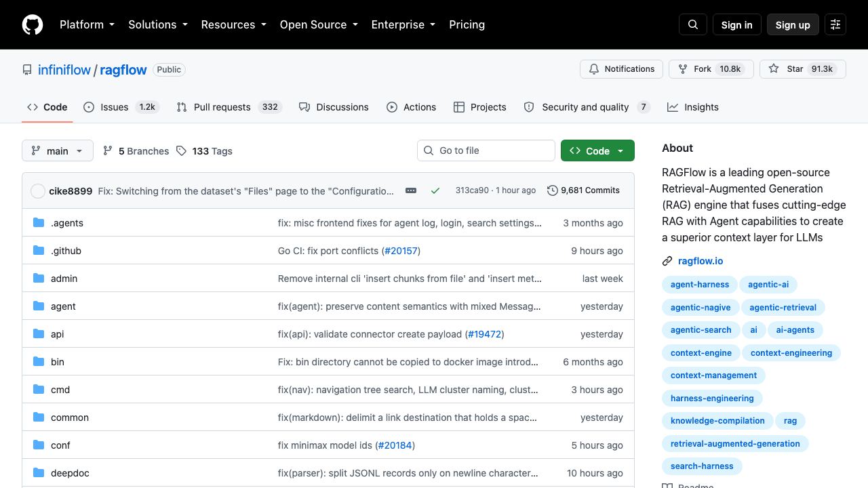Open the search-harness topic tag
The width and height of the screenshot is (868, 488).
tap(702, 466)
